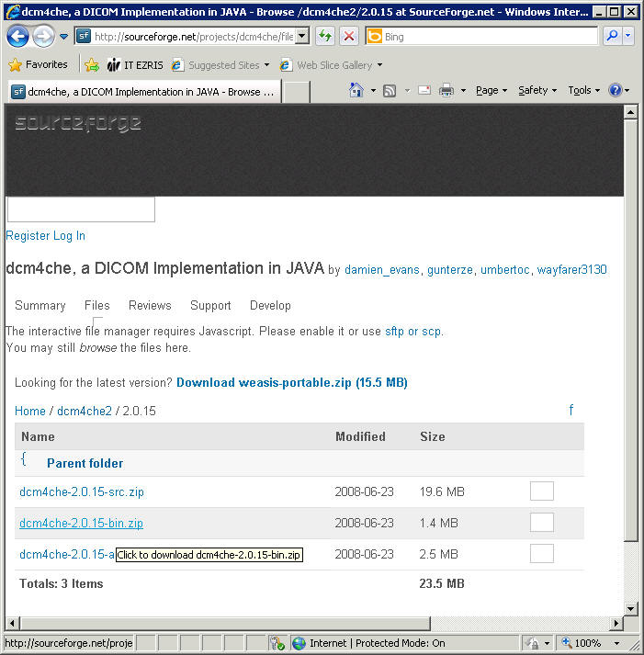644x655 pixels.
Task: Download weasis-portable.zip latest version link
Action: [292, 383]
